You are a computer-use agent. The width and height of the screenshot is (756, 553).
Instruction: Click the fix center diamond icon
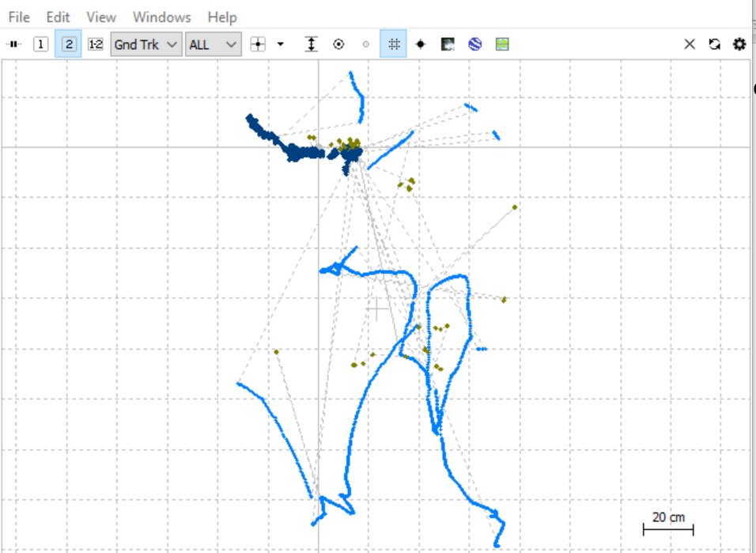pos(421,44)
